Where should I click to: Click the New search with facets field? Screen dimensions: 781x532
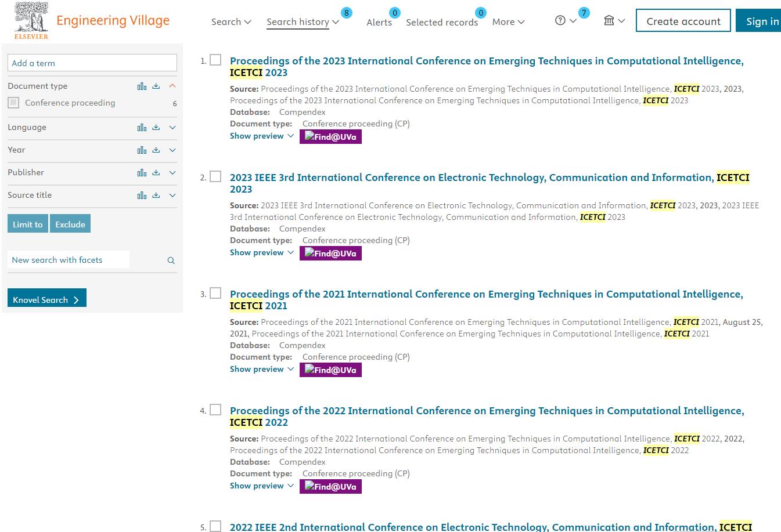tap(69, 260)
